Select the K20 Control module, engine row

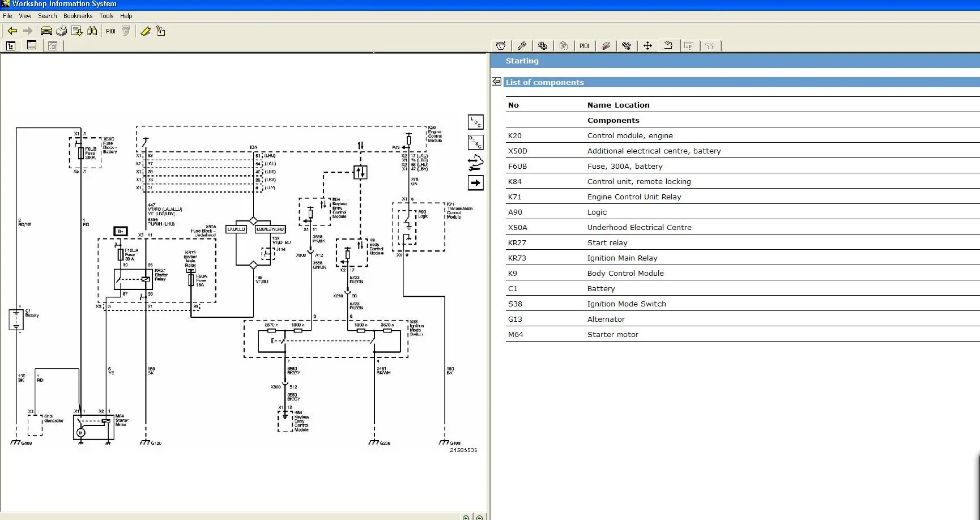743,135
